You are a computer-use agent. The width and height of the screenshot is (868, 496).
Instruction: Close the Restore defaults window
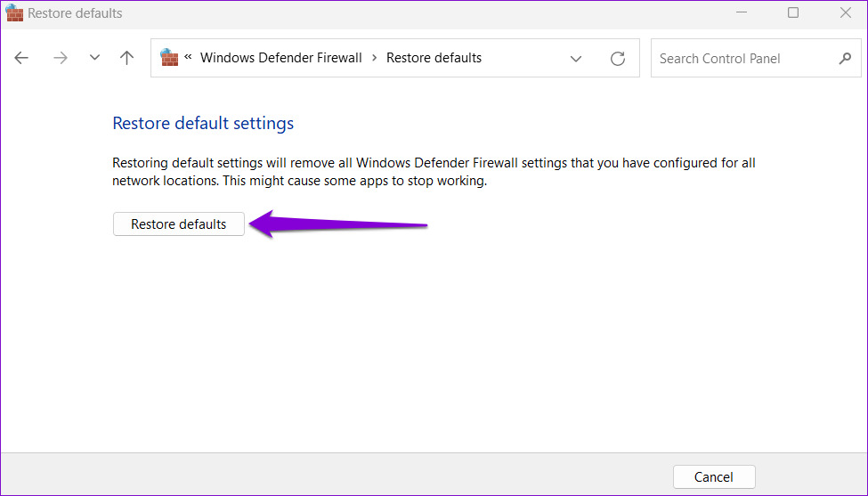click(845, 13)
